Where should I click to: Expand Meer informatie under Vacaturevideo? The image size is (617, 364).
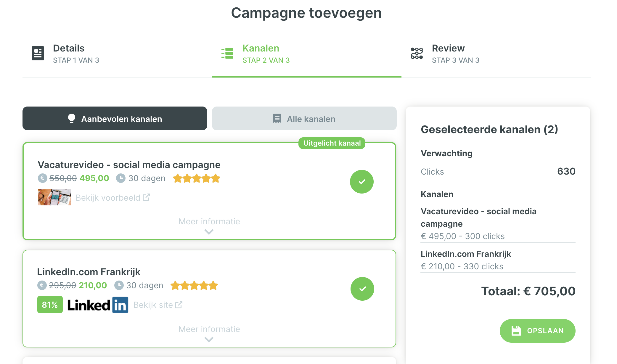pos(209,226)
